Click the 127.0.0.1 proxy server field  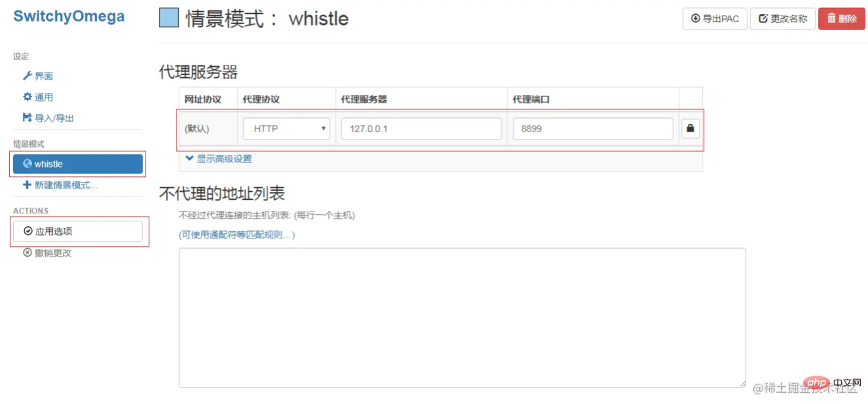click(x=421, y=129)
